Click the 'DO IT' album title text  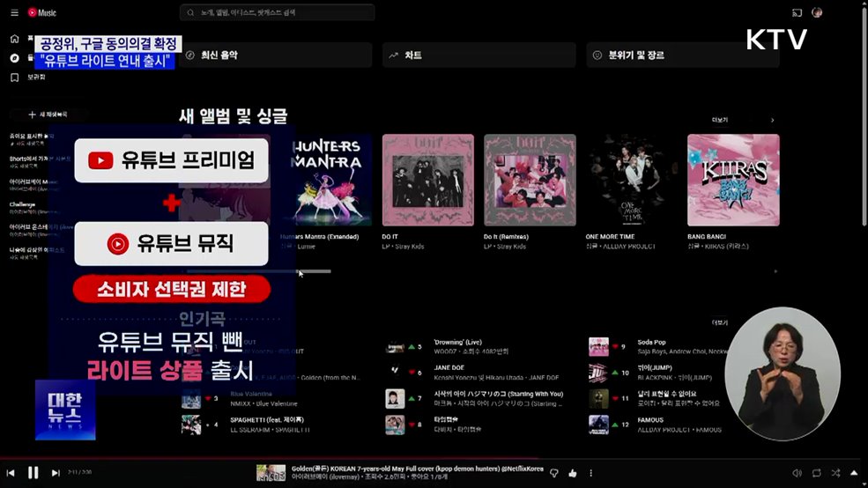[x=389, y=237]
